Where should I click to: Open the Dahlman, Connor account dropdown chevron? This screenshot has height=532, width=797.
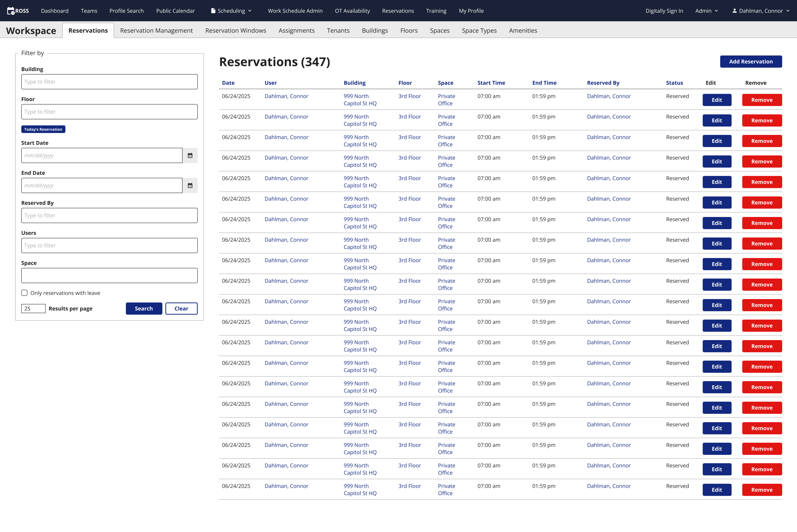787,11
